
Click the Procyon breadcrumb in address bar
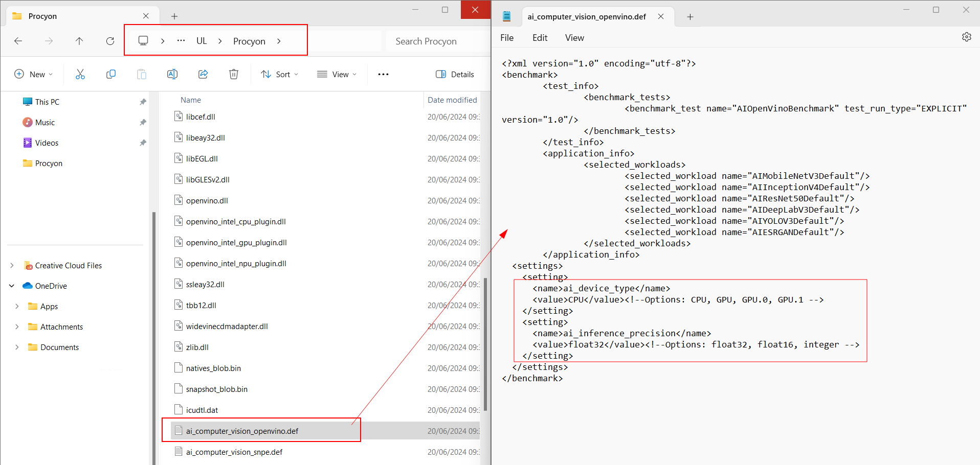pos(249,41)
